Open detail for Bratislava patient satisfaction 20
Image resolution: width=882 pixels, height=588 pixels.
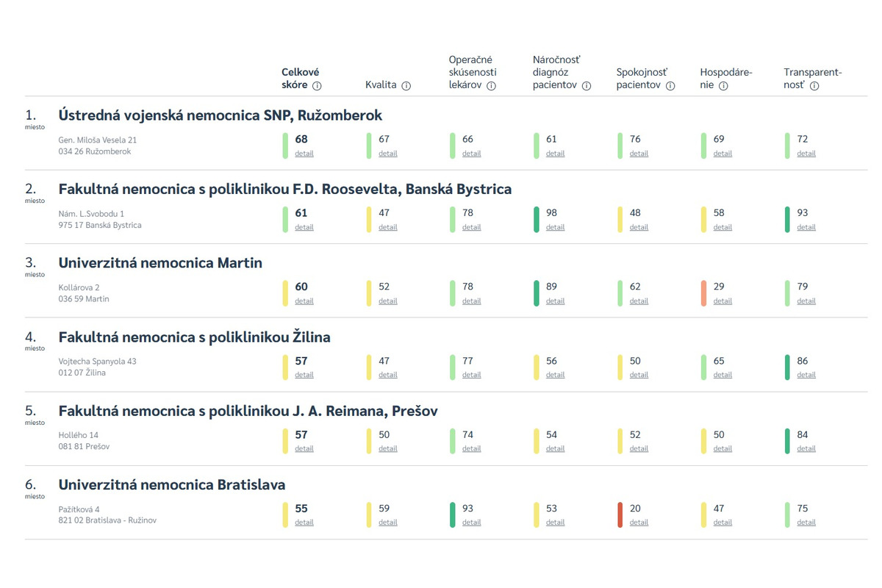[x=639, y=523]
